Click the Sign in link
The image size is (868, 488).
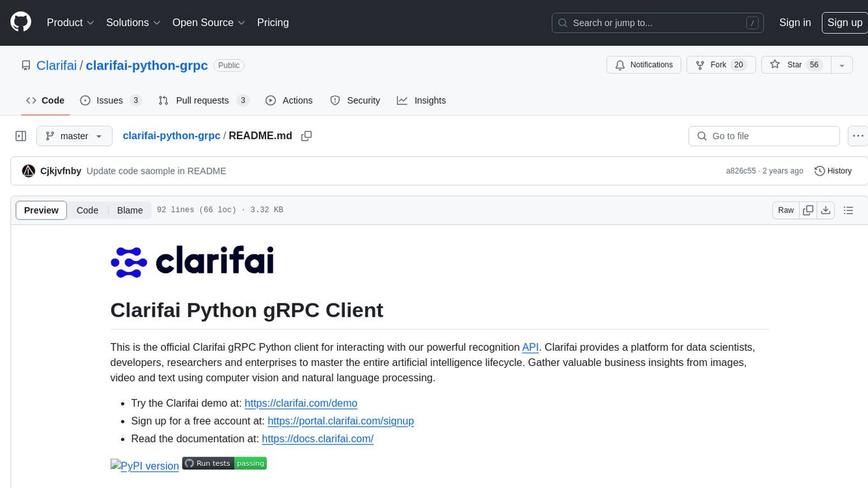795,22
